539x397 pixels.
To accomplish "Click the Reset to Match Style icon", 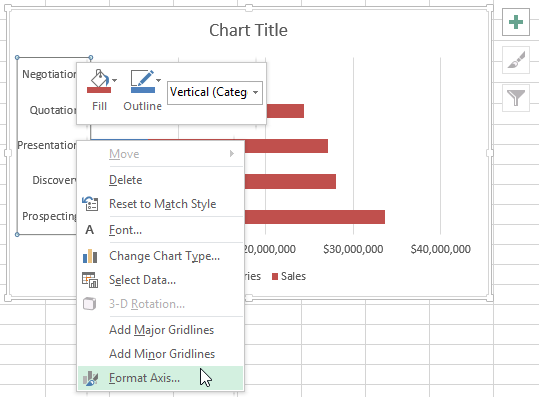I will point(90,203).
